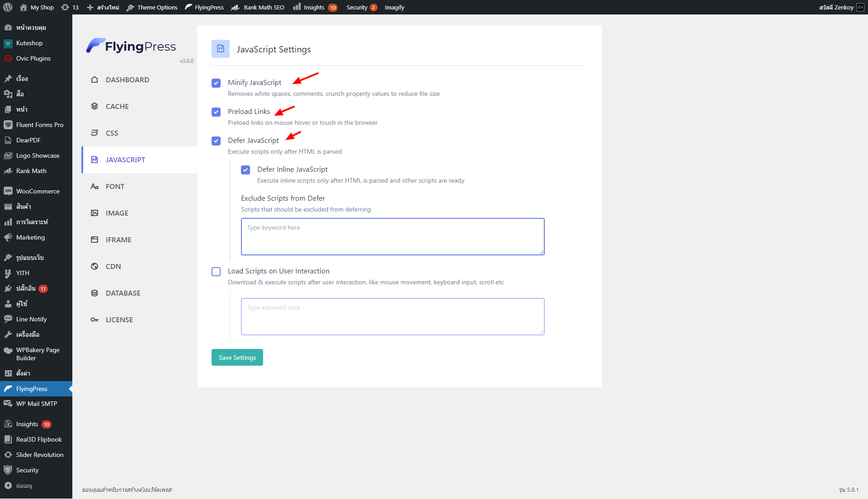This screenshot has height=499, width=868.
Task: Uncheck the Minify JavaScript checkbox
Action: tap(216, 83)
